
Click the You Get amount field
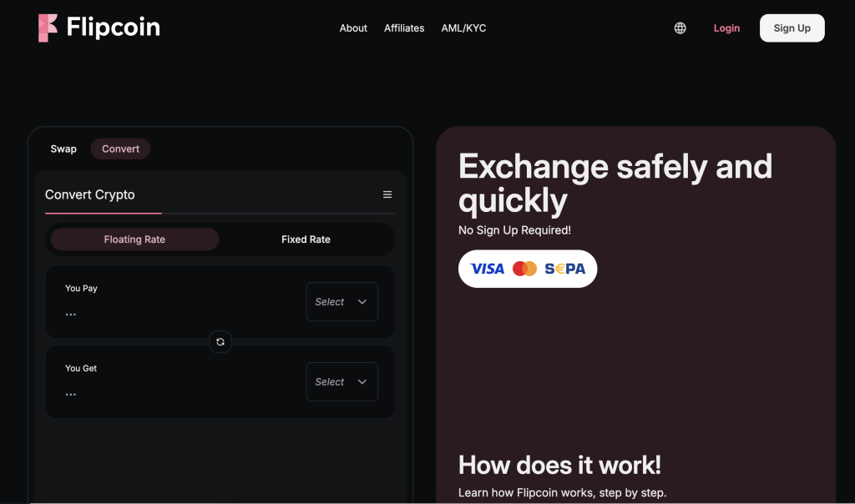click(71, 395)
